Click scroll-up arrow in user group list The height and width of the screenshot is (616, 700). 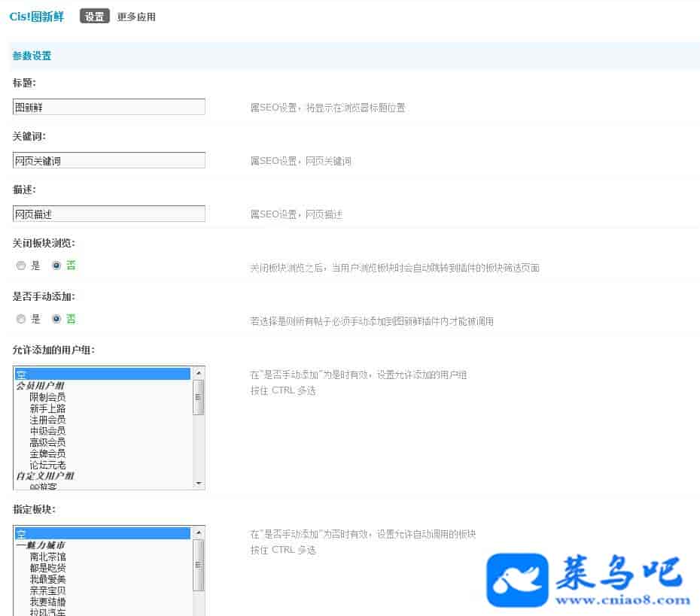point(199,373)
